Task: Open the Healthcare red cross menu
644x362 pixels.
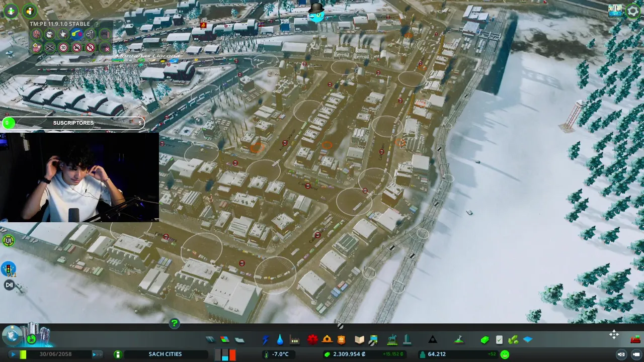Action: [x=312, y=340]
